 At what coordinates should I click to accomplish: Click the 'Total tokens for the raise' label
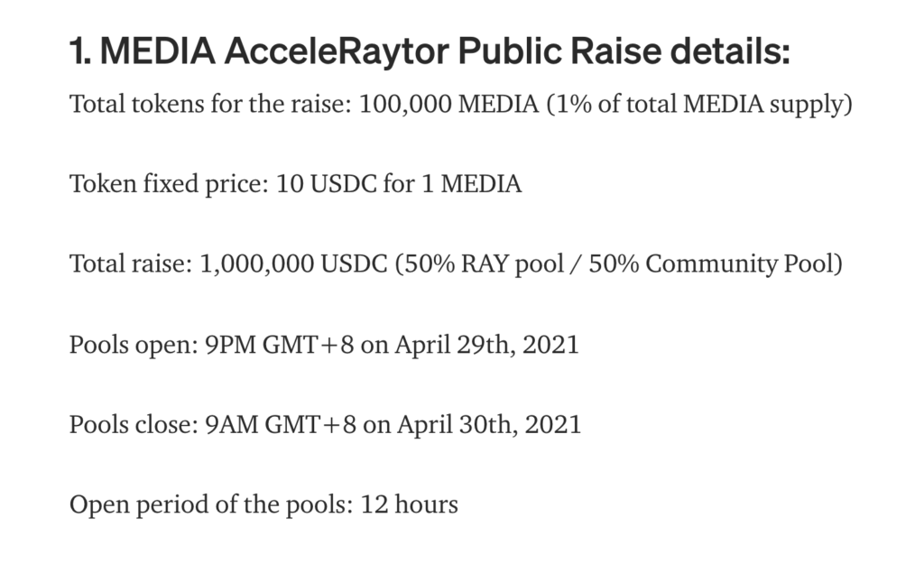[x=210, y=104]
